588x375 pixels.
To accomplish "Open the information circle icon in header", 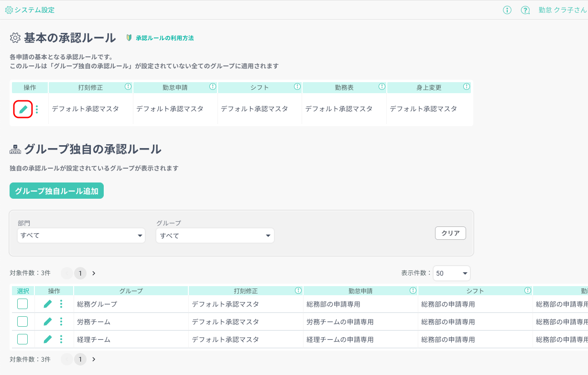I will 507,10.
